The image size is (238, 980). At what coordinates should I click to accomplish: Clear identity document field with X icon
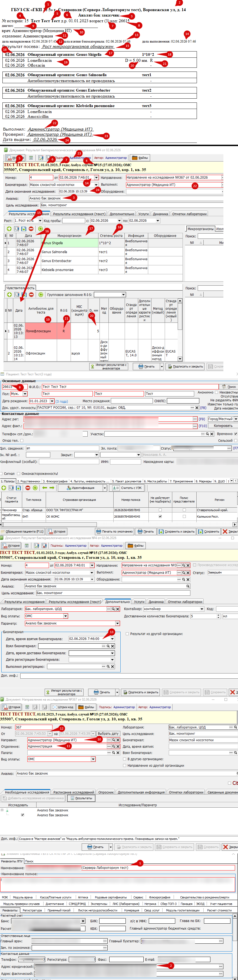(x=197, y=407)
